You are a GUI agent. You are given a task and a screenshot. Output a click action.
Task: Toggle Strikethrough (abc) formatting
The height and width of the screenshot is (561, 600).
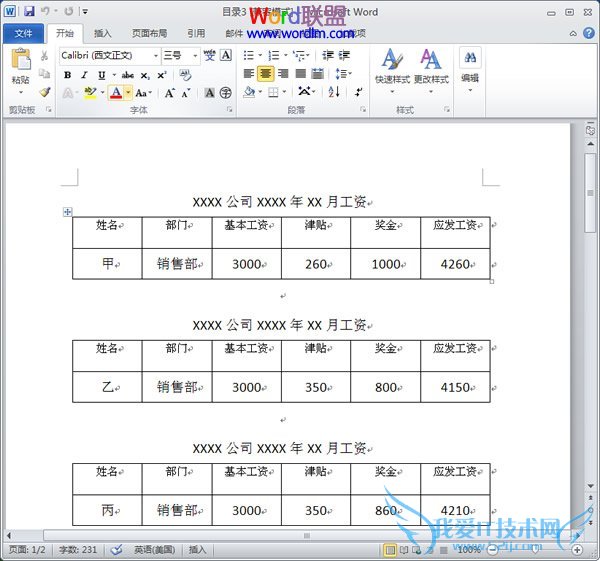tap(127, 75)
